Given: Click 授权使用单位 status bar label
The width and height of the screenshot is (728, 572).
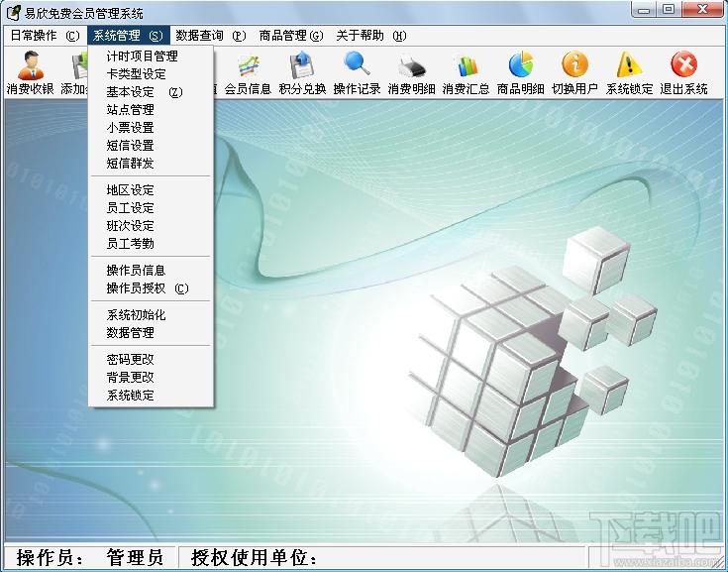Looking at the screenshot, I should [x=254, y=557].
